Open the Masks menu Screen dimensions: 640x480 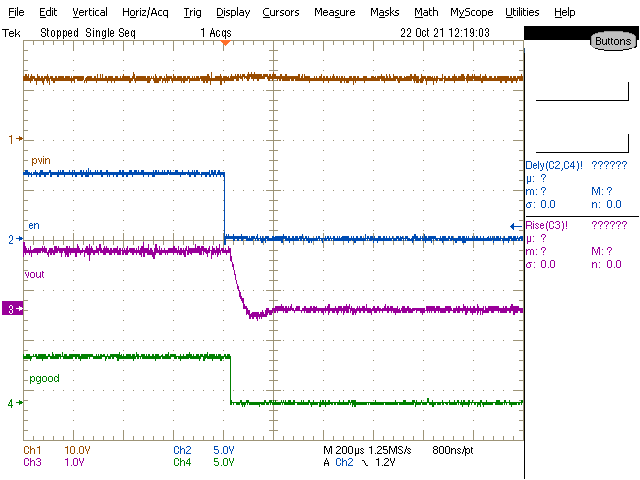pyautogui.click(x=384, y=12)
